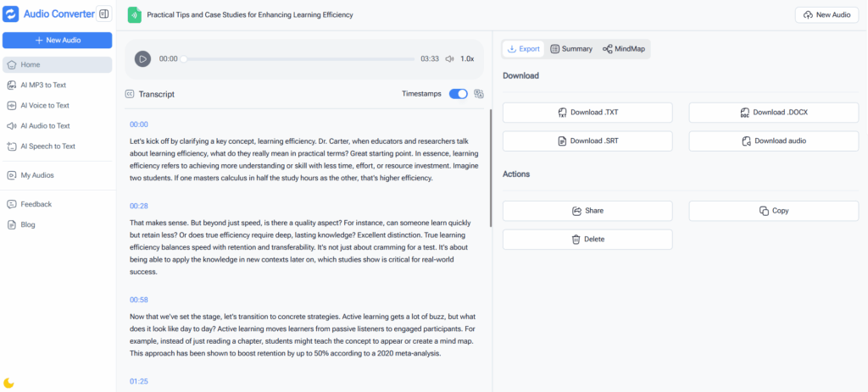The width and height of the screenshot is (868, 392).
Task: Jump to the 00:00 timestamp
Action: pos(139,124)
